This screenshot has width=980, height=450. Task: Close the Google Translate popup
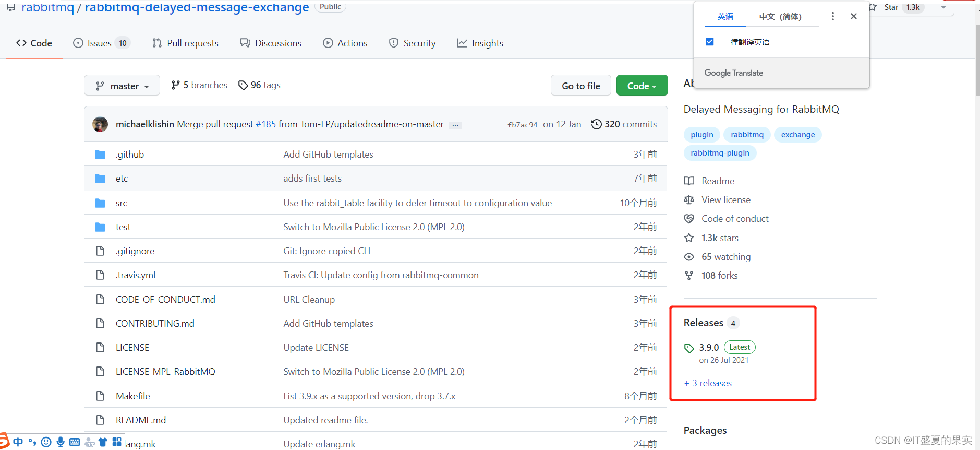coord(854,16)
